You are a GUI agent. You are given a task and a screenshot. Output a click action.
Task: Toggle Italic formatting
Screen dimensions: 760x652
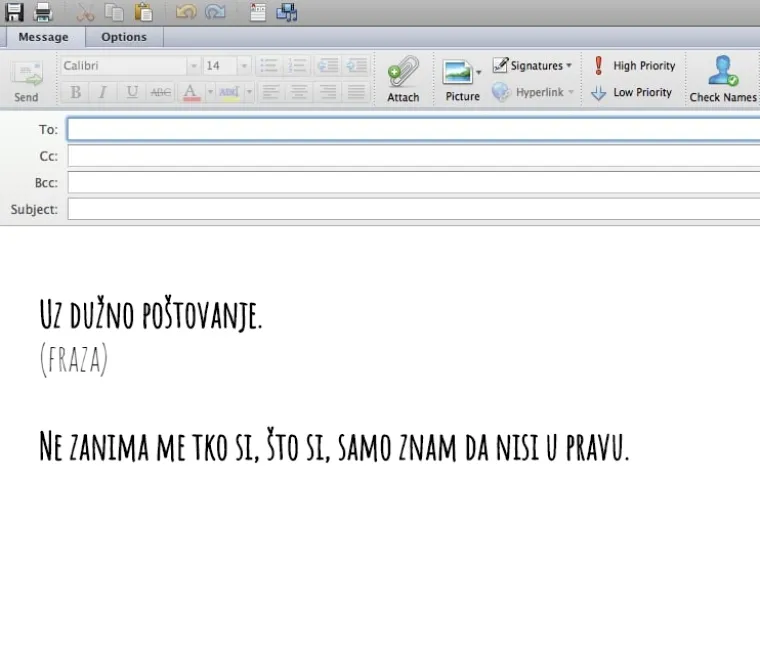(102, 92)
